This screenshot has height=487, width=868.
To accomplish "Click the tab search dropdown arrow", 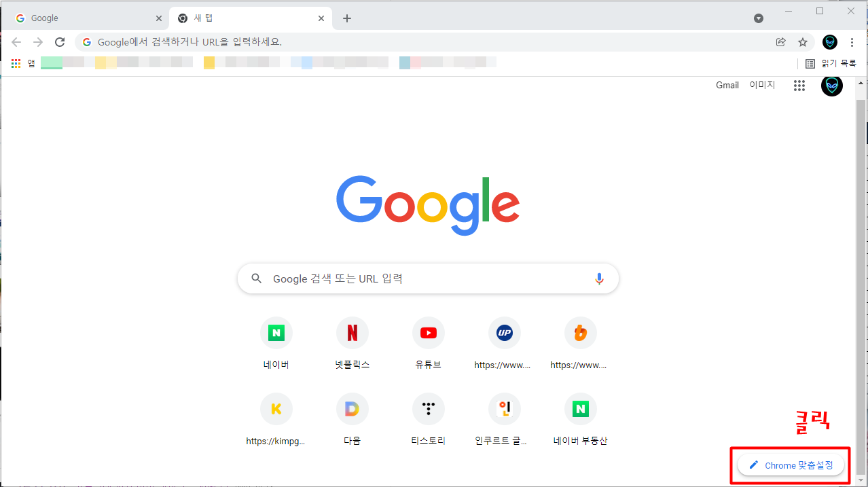I will [759, 18].
